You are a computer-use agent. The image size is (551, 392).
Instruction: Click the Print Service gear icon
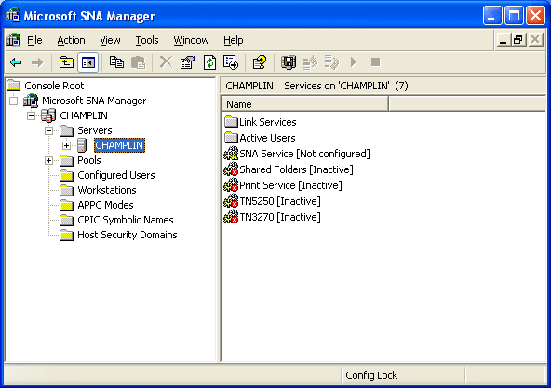pos(231,185)
